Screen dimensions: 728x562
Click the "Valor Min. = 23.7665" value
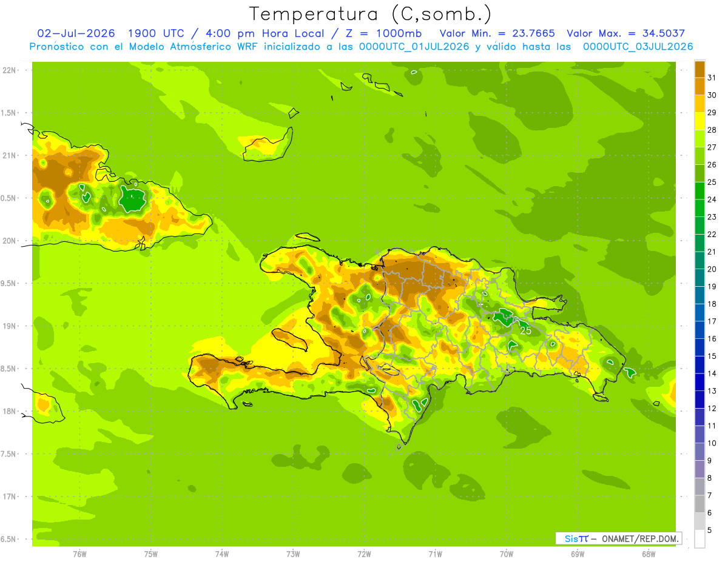click(497, 33)
